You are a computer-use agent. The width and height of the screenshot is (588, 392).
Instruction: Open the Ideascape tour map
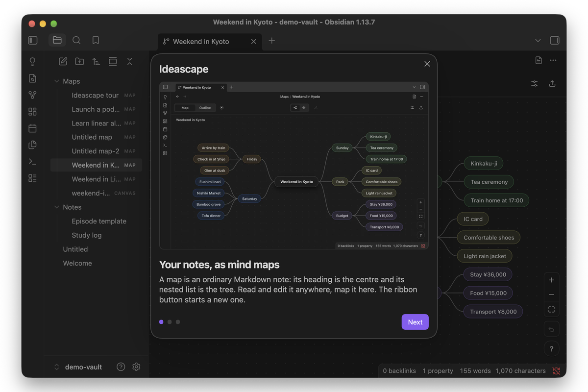click(97, 96)
